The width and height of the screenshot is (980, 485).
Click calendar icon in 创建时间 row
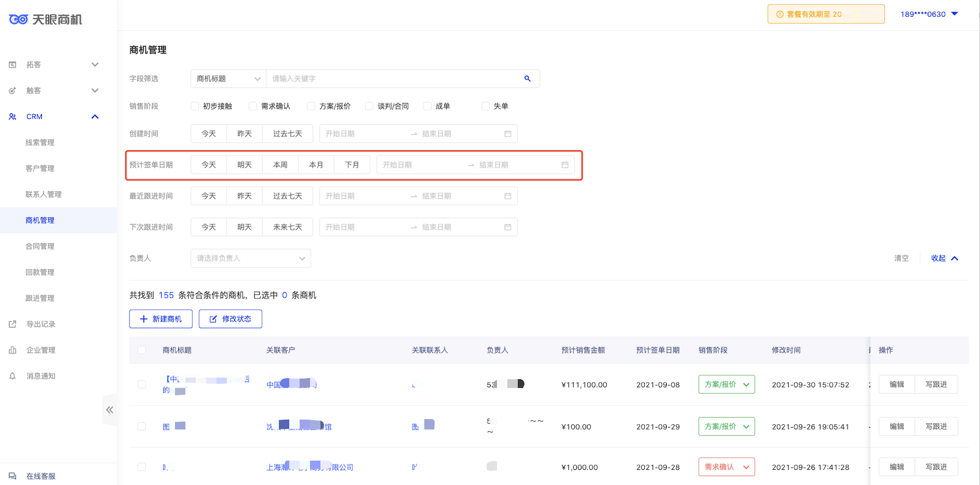point(508,134)
